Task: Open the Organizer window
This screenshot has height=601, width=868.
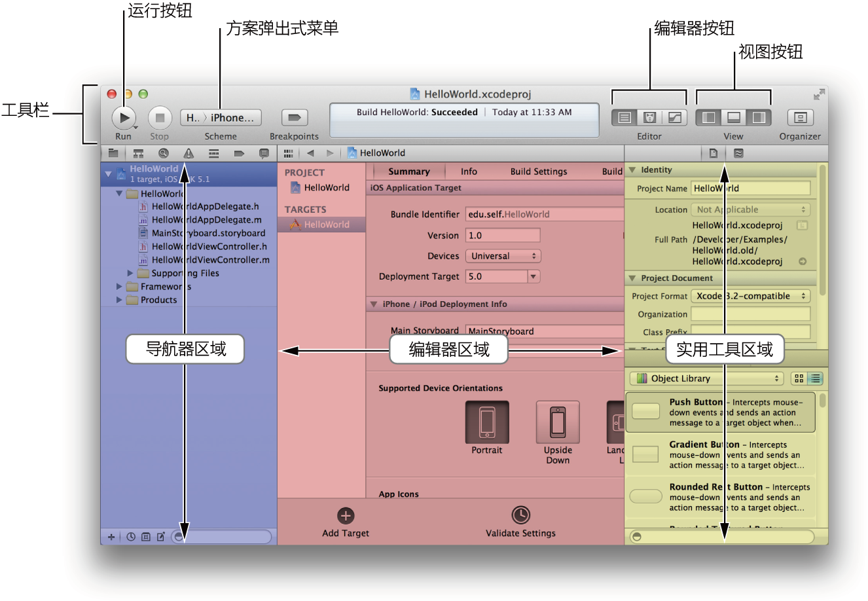Action: 800,118
